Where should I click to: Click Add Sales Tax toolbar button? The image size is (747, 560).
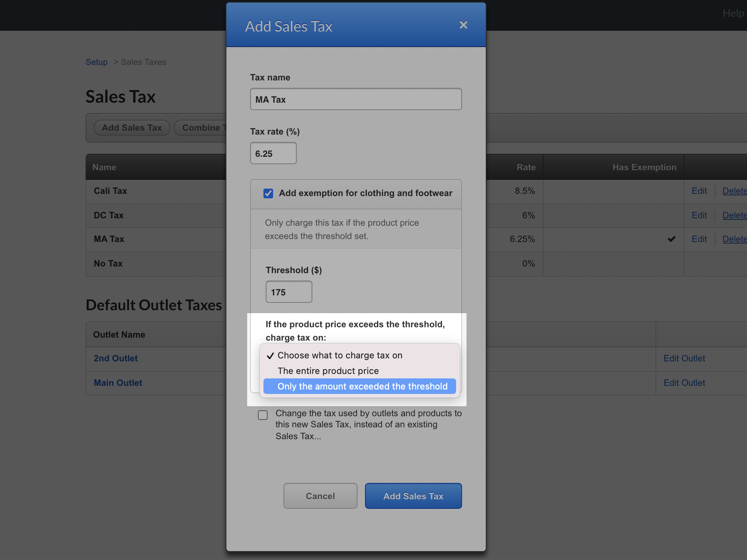coord(132,128)
